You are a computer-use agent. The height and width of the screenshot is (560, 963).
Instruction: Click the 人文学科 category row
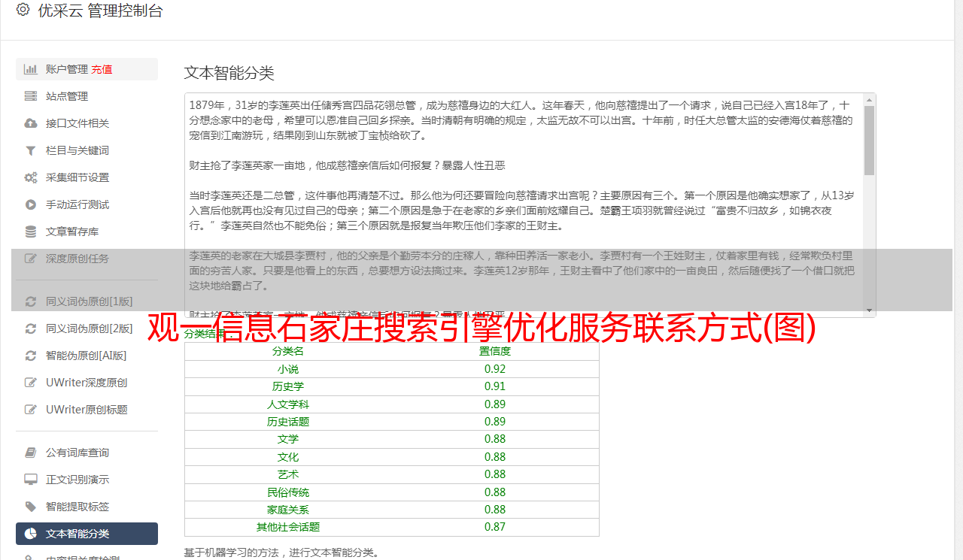point(392,404)
